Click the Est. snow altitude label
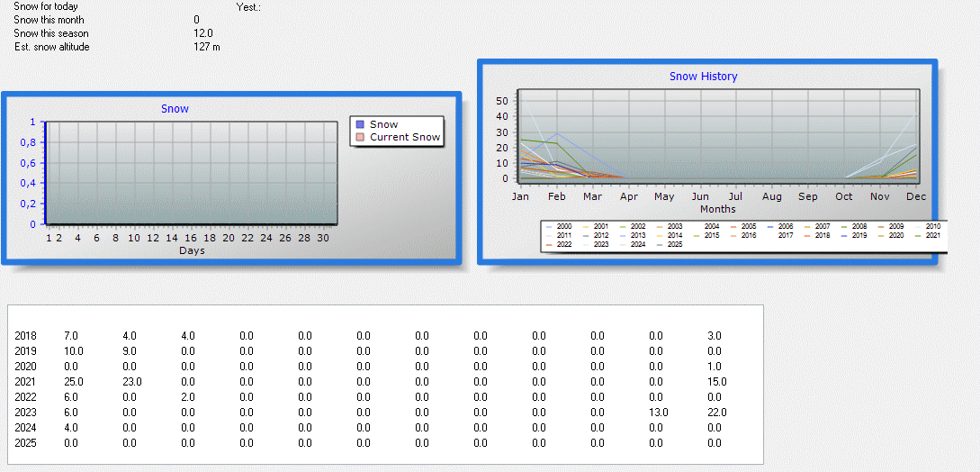The height and width of the screenshot is (472, 980). [51, 47]
